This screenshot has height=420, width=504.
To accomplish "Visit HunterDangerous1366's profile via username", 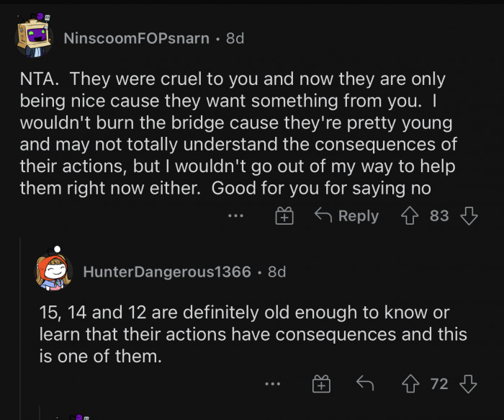I will 167,272.
